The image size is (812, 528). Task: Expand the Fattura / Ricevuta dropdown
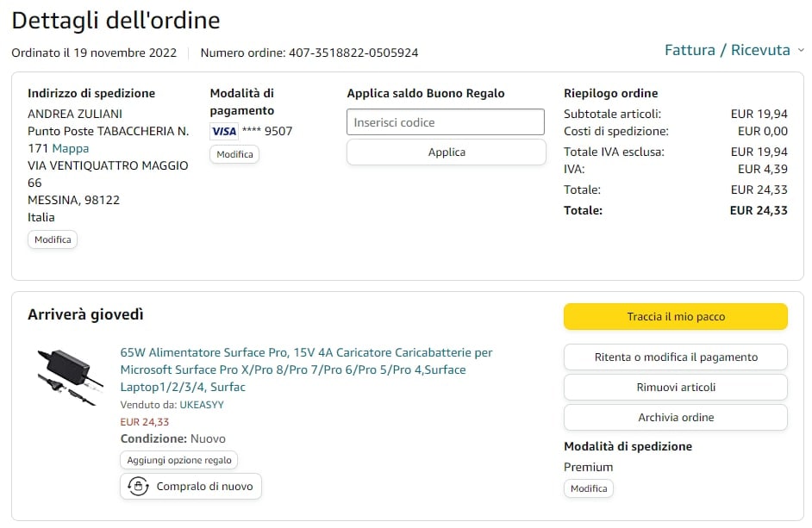click(727, 50)
